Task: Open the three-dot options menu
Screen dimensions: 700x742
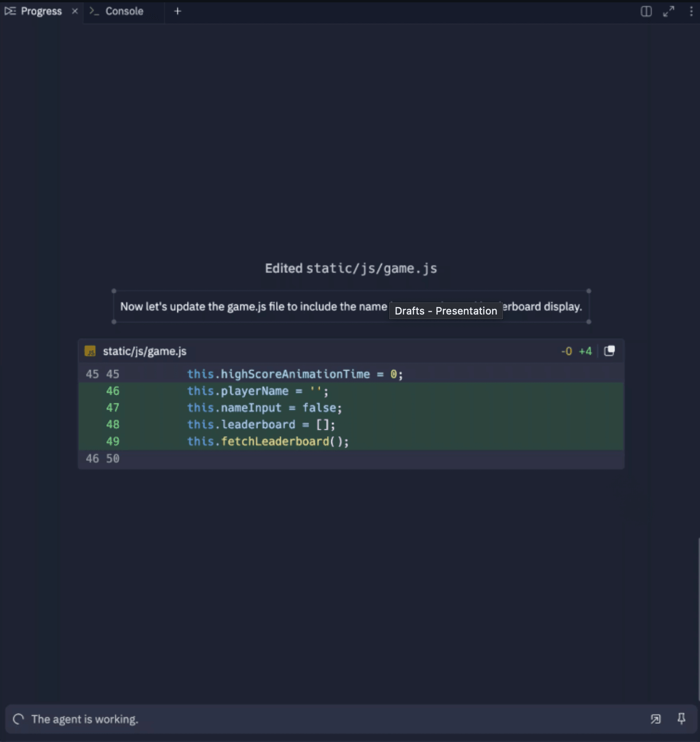Action: 691,11
